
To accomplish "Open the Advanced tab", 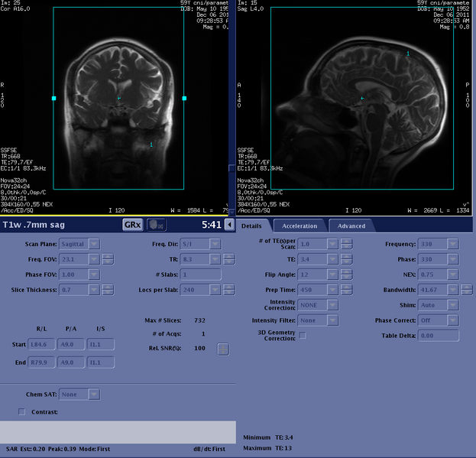I will (351, 226).
